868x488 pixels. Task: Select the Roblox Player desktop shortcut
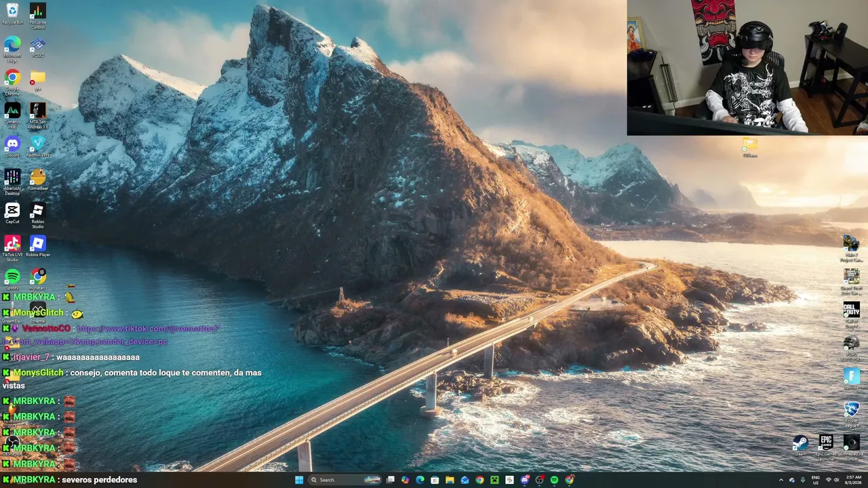38,246
